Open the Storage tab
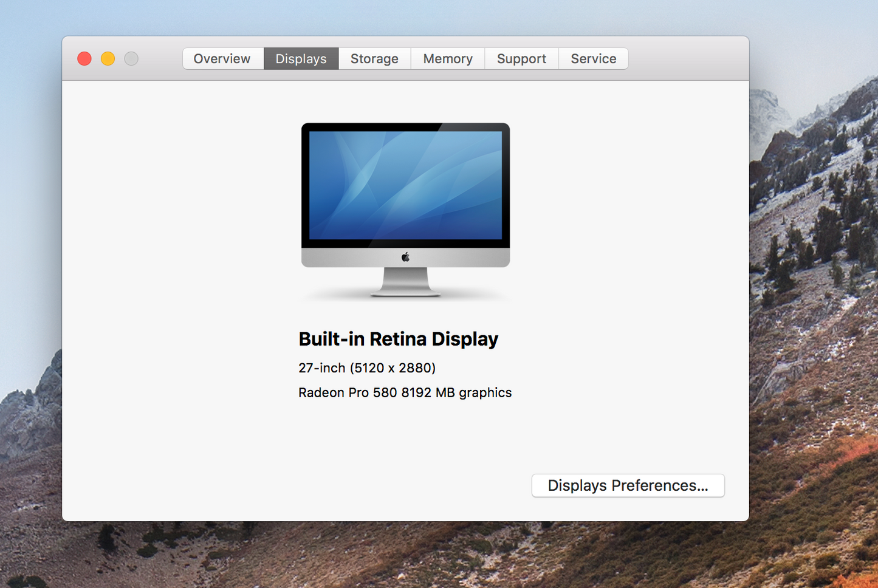The image size is (878, 588). [374, 58]
